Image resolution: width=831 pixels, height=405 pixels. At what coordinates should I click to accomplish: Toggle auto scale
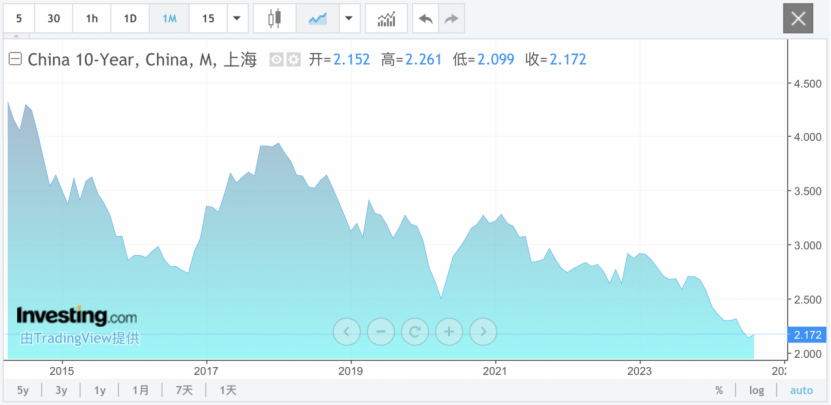click(801, 391)
